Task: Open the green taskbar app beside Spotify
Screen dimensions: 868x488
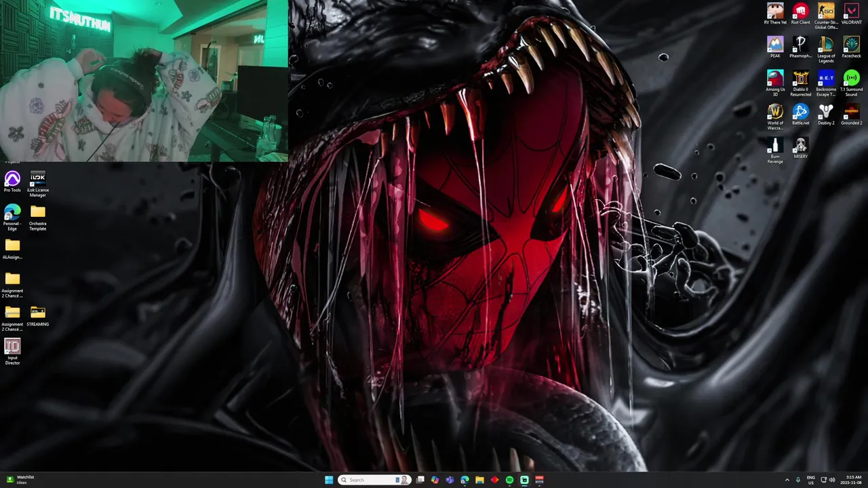Action: click(524, 480)
